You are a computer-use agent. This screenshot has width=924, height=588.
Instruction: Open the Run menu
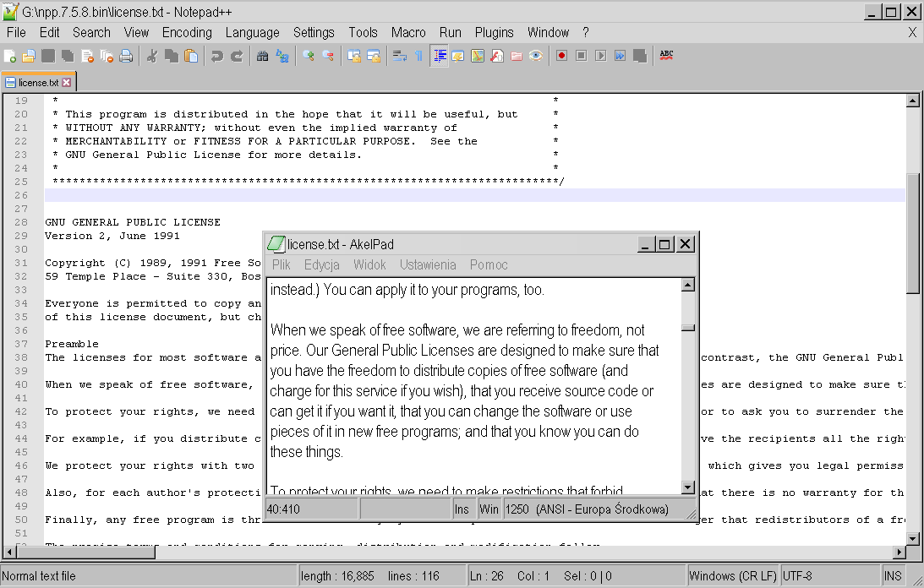(x=451, y=32)
